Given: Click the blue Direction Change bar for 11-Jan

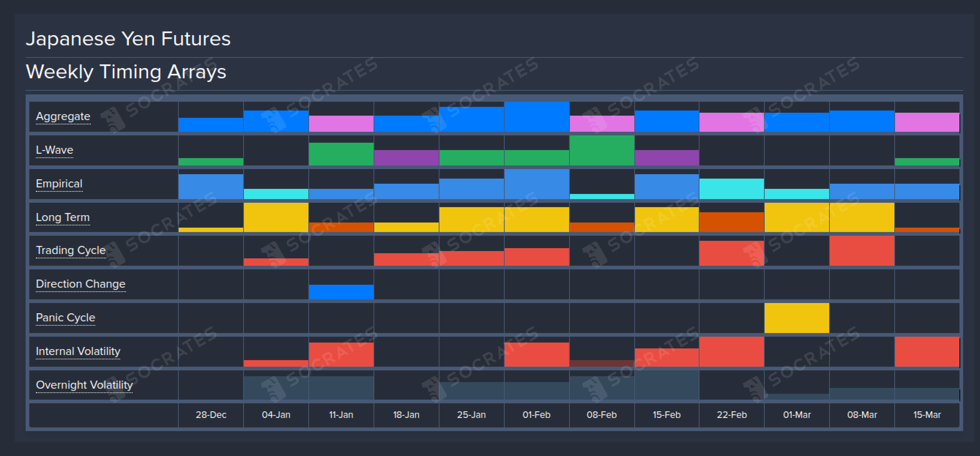Looking at the screenshot, I should pos(341,292).
